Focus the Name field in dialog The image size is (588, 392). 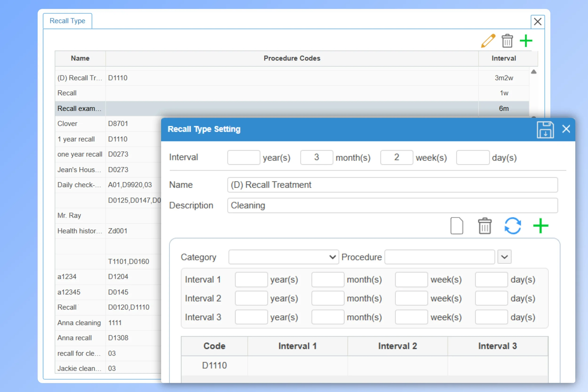(x=392, y=185)
